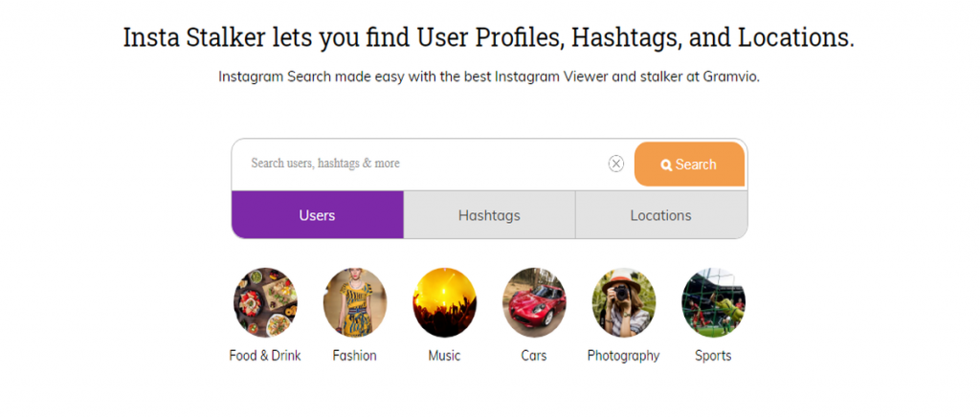
Task: Click the 'Sports' text label
Action: point(713,356)
